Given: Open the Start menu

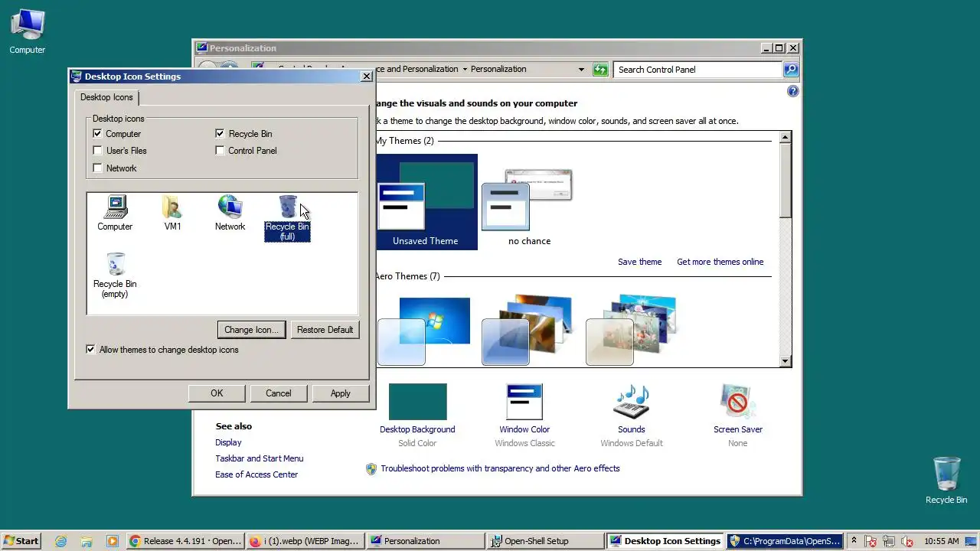Looking at the screenshot, I should pos(21,541).
